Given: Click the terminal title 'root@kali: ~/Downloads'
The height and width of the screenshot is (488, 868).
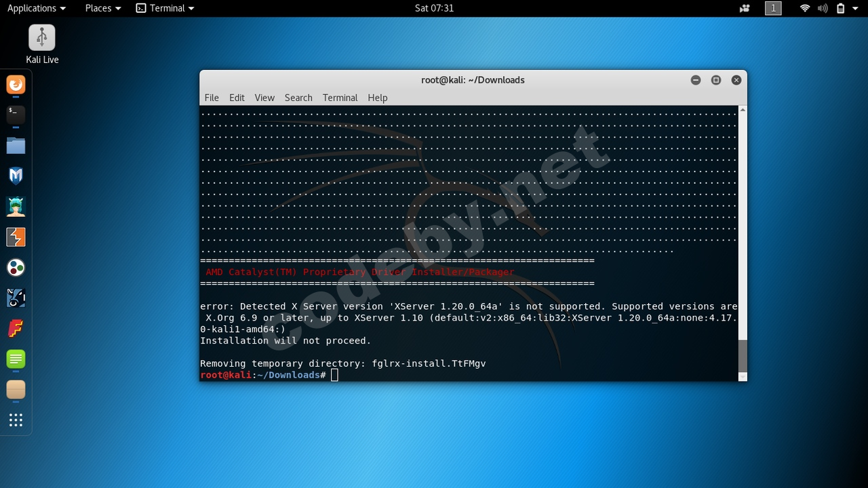Looking at the screenshot, I should coord(473,80).
